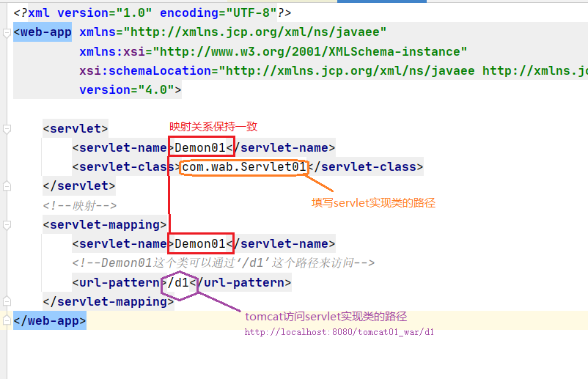Image resolution: width=588 pixels, height=379 pixels.
Task: Collapse the closing servlet-mapping fold marker
Action: (x=7, y=301)
